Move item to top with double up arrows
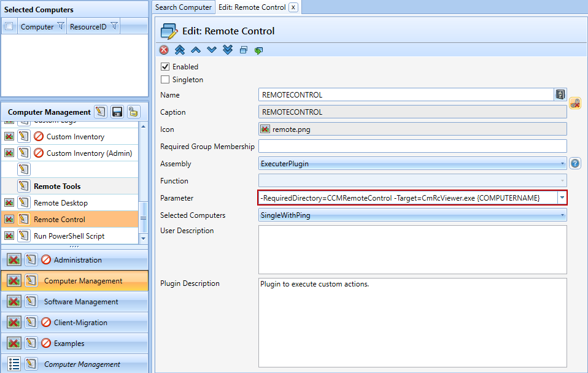 (180, 50)
